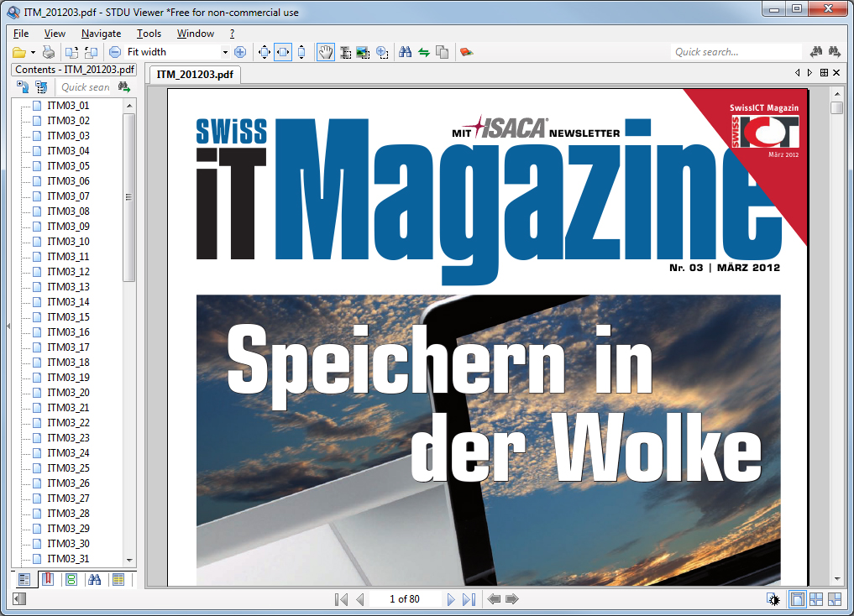Image resolution: width=854 pixels, height=616 pixels.
Task: Select the four-page grid layout view
Action: pos(816,599)
